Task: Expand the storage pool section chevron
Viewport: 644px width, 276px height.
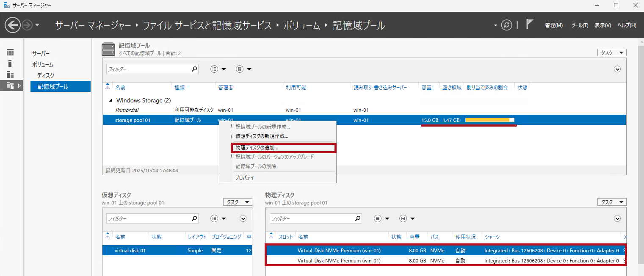Action: pos(617,69)
